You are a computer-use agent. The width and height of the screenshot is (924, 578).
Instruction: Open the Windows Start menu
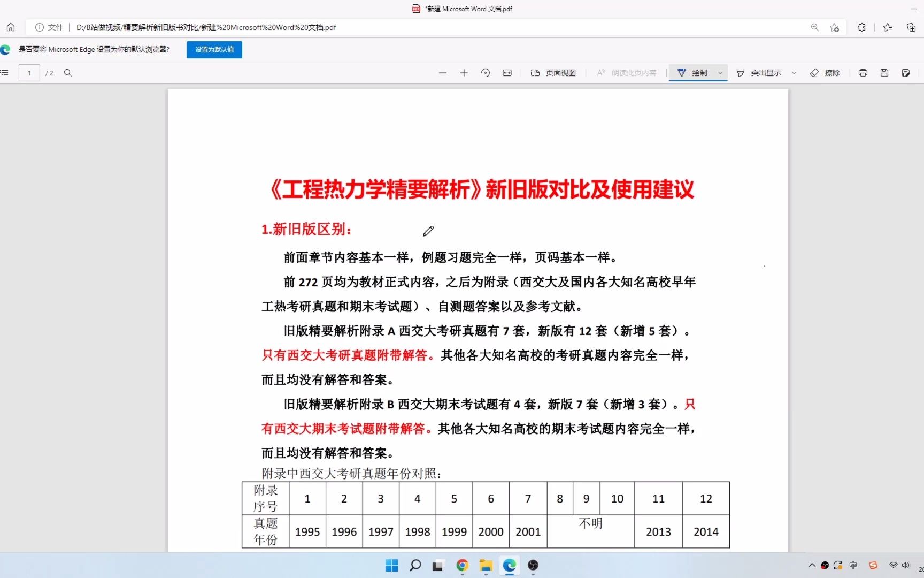pos(391,565)
